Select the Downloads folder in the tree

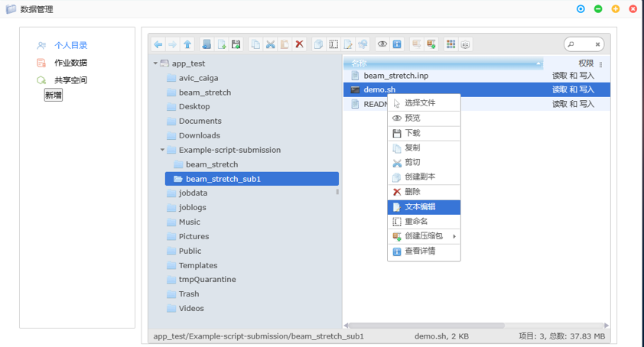tap(199, 135)
